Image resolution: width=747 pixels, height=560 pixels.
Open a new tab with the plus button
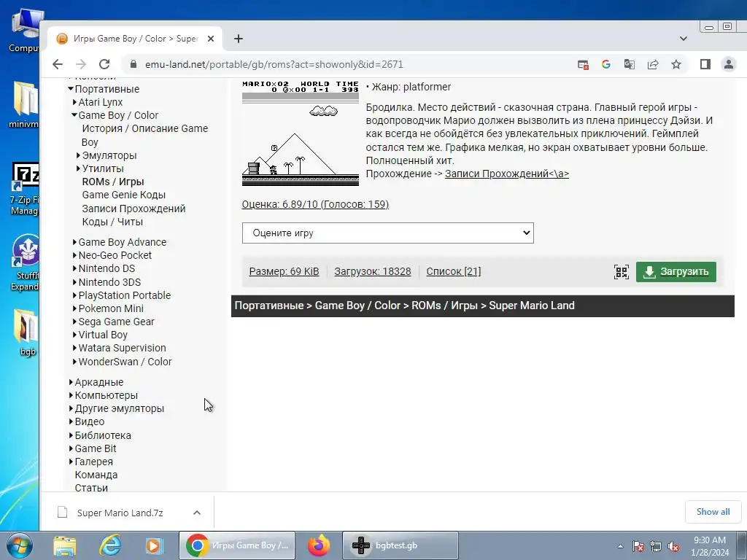click(239, 39)
